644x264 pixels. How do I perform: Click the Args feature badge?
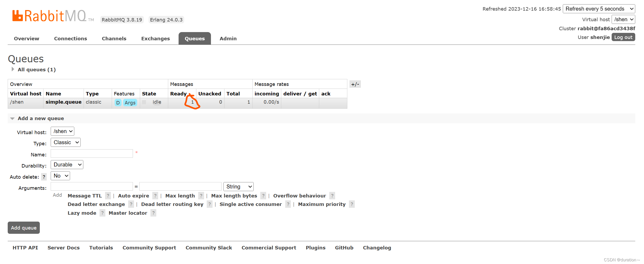click(130, 103)
